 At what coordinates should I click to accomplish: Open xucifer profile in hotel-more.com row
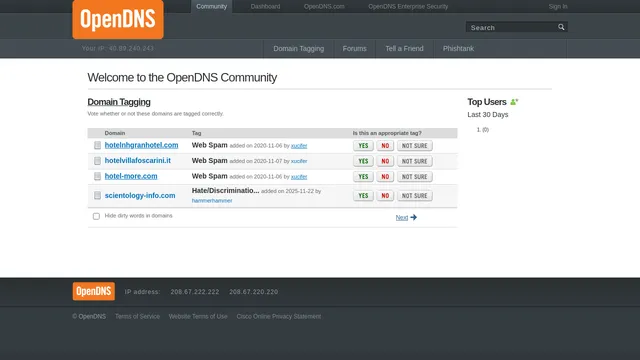[299, 177]
